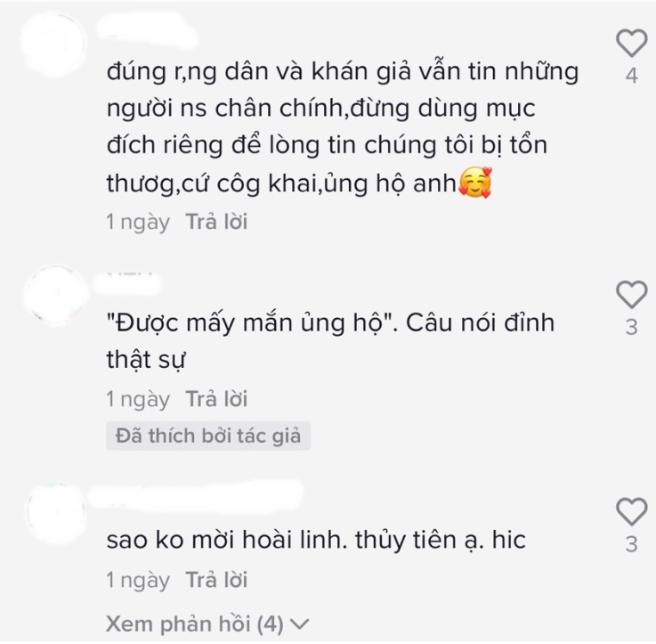The height and width of the screenshot is (644, 656).
Task: Select the "Đã thích bởi tác giả" badge
Action: pos(208,436)
